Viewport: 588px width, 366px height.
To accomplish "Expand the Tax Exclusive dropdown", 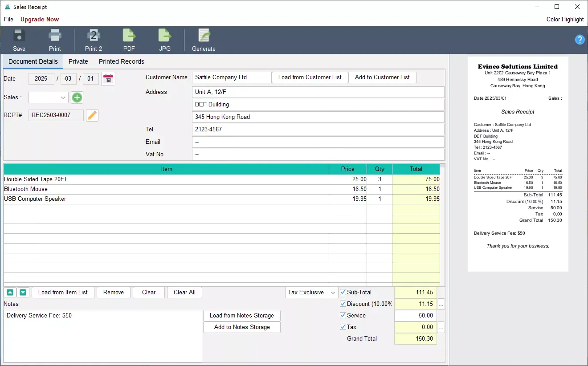I will click(x=312, y=293).
